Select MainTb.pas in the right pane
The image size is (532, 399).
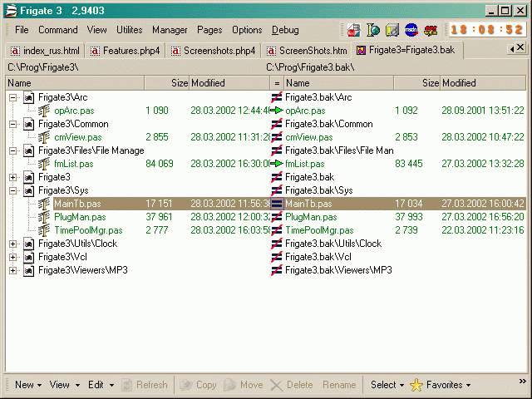(x=308, y=204)
